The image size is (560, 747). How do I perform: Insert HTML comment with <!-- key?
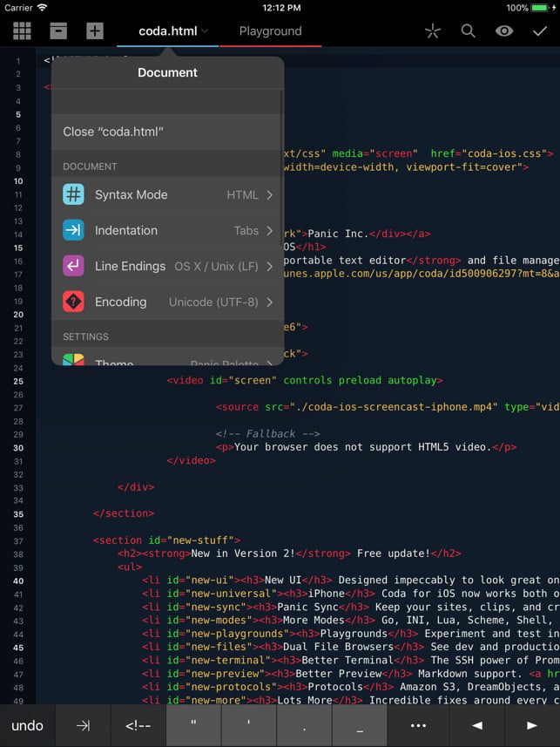(x=138, y=725)
